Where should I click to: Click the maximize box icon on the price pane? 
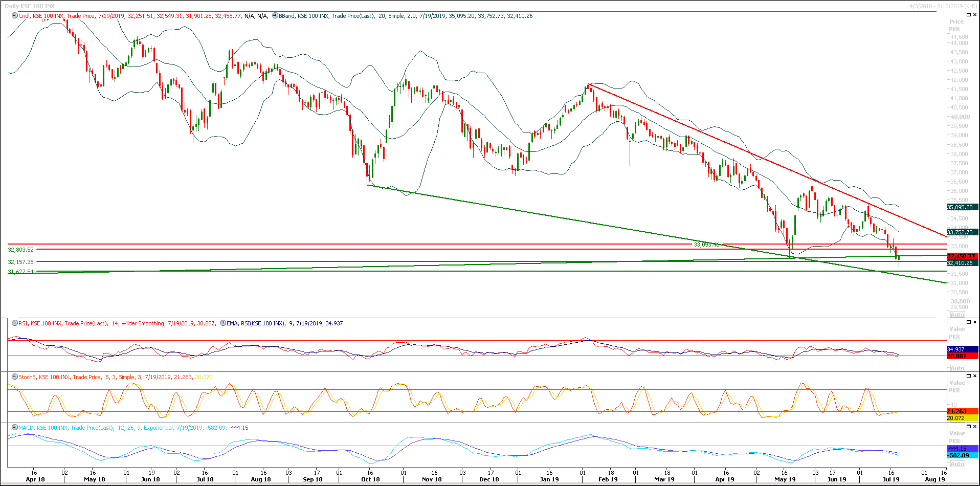[x=968, y=14]
